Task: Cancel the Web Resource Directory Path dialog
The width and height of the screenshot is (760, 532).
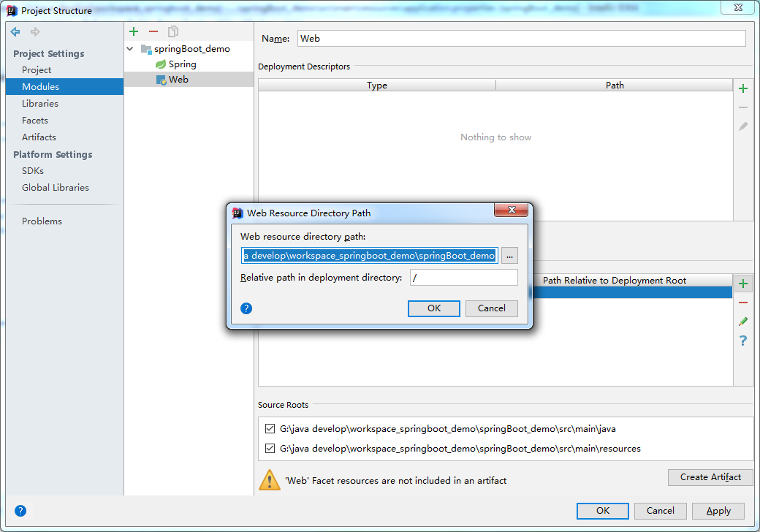Action: point(492,308)
